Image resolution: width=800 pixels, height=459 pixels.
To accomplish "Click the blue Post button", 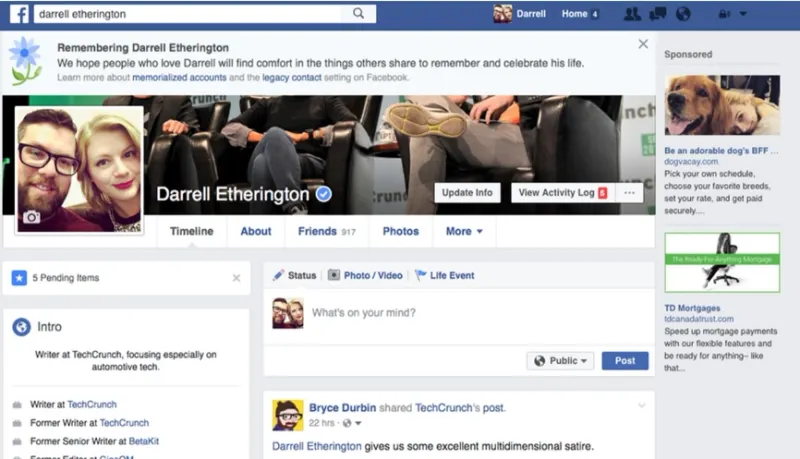I will [625, 361].
